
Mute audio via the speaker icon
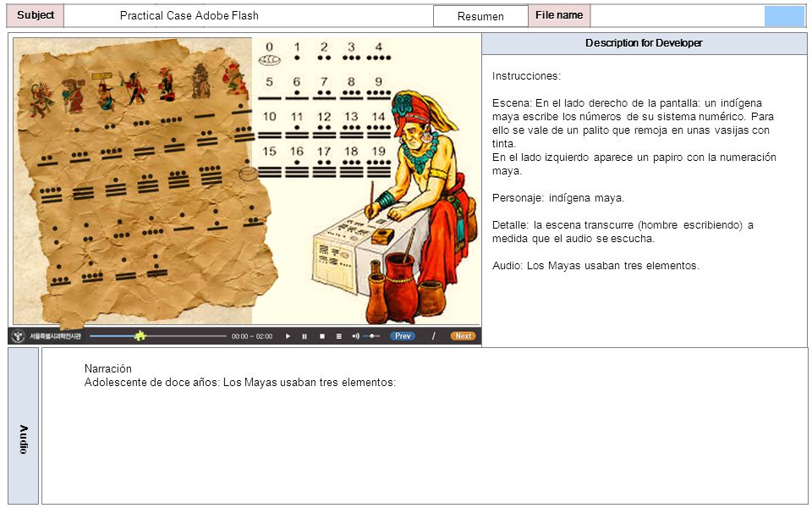[x=355, y=336]
